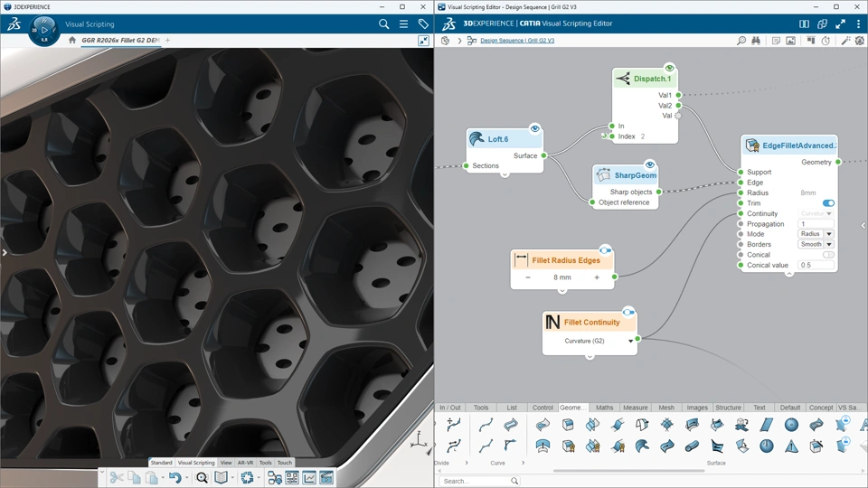This screenshot has width=868, height=488.
Task: Select the cylinder tube surface icon
Action: tap(692, 446)
